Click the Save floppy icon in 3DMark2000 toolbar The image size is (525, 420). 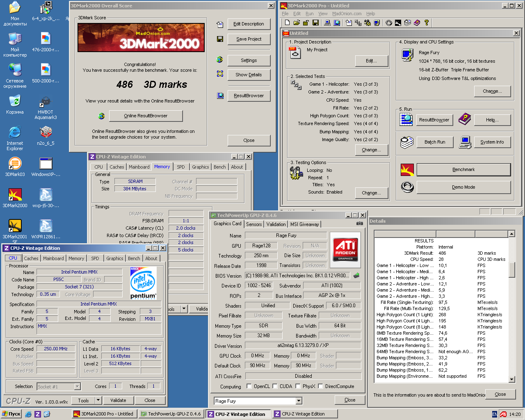tap(315, 23)
